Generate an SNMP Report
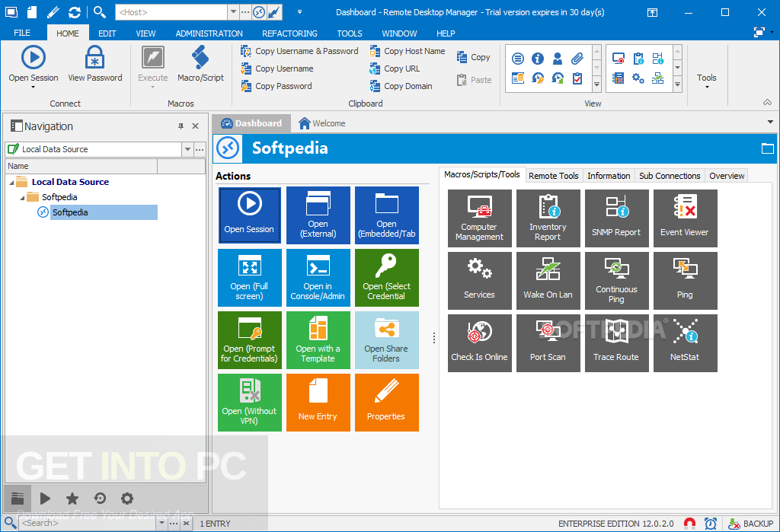The image size is (780, 532). click(x=616, y=218)
